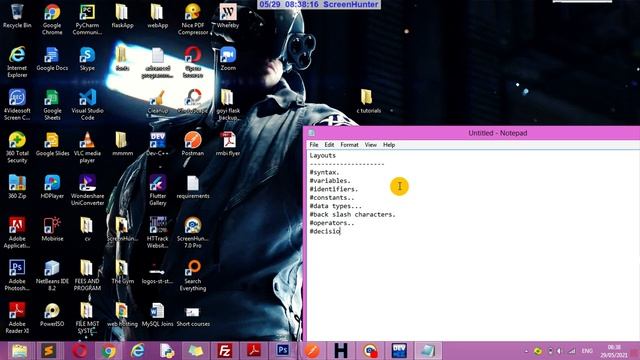
Task: Select the Adobe Photoshop desktop shortcut
Action: (17, 276)
